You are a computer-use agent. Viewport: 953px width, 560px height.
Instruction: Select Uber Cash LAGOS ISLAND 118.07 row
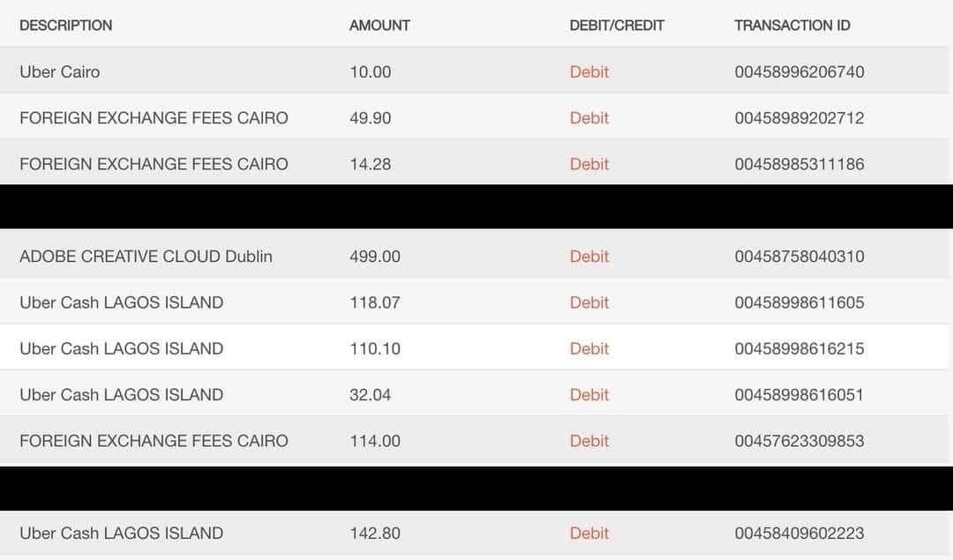[474, 302]
